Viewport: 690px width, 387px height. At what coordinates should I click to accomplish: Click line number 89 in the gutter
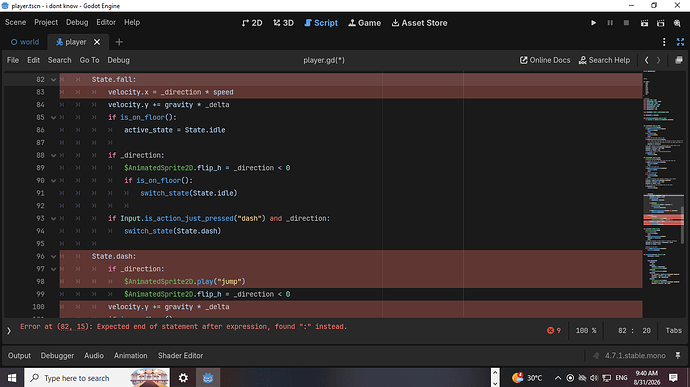point(40,168)
